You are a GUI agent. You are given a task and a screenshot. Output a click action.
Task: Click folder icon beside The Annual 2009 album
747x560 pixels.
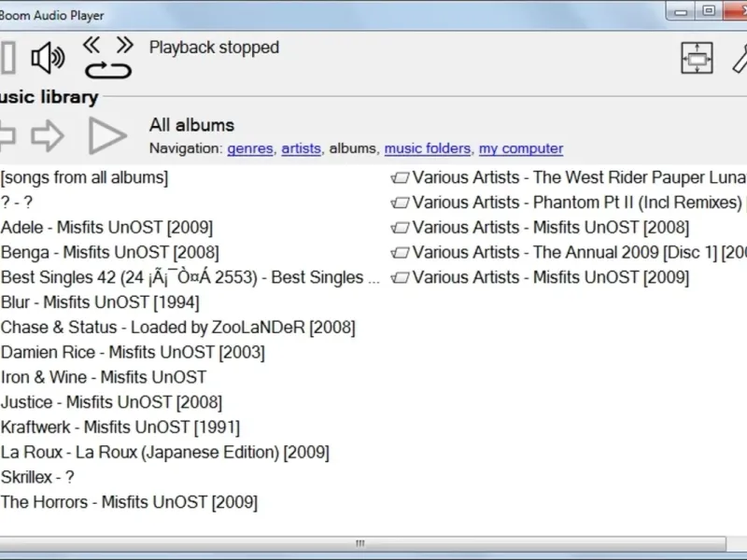click(x=400, y=253)
